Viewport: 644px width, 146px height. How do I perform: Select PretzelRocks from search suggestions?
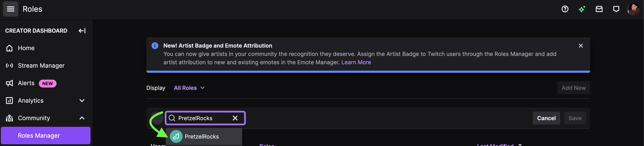[x=201, y=136]
